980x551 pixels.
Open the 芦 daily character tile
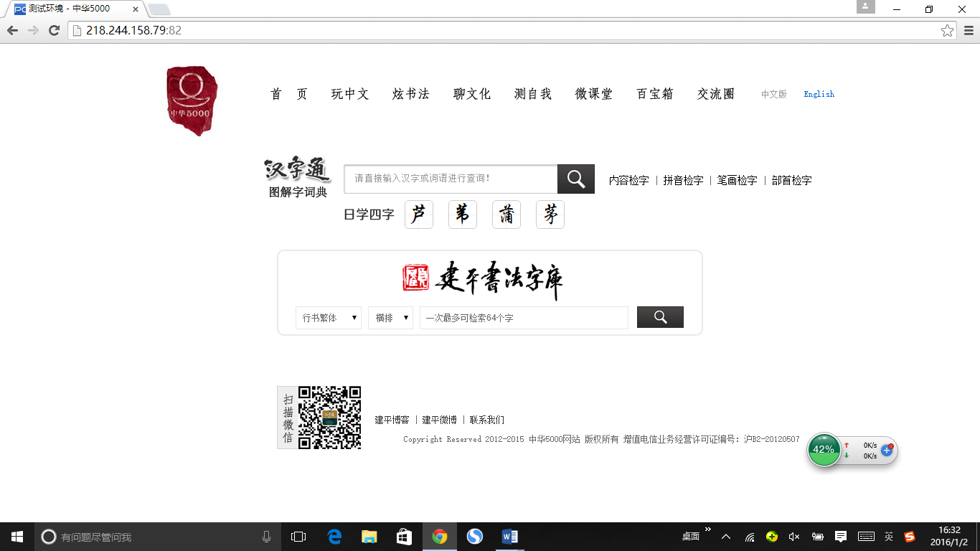pos(419,215)
